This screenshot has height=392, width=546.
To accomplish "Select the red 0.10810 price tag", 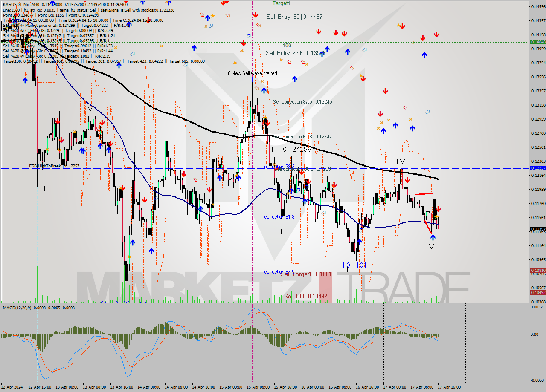I will (x=537, y=270).
